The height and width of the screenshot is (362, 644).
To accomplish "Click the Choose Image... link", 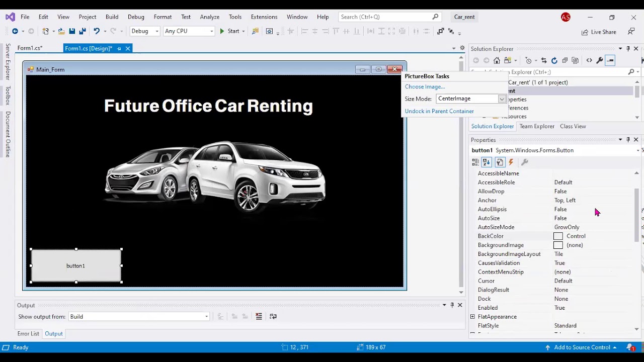I will (425, 87).
